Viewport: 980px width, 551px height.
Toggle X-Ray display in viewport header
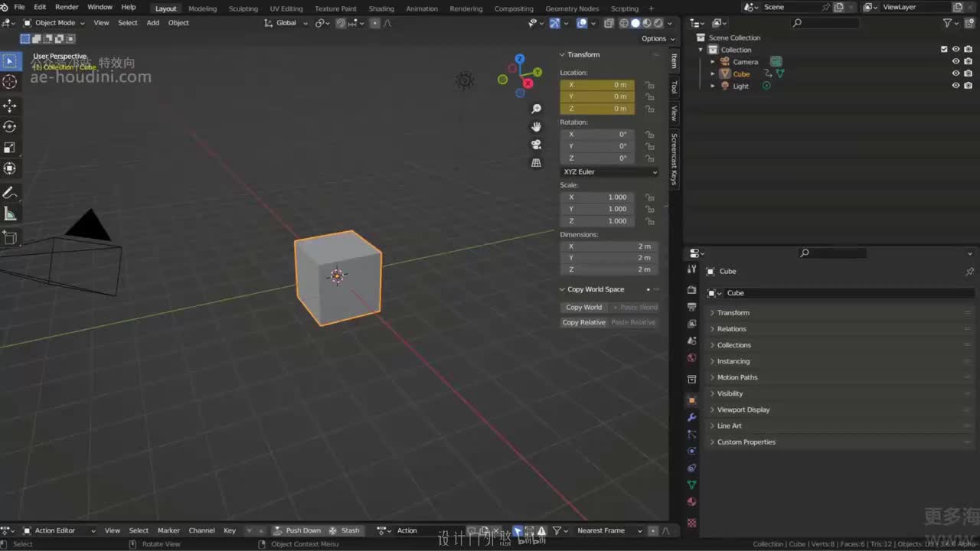coord(609,23)
